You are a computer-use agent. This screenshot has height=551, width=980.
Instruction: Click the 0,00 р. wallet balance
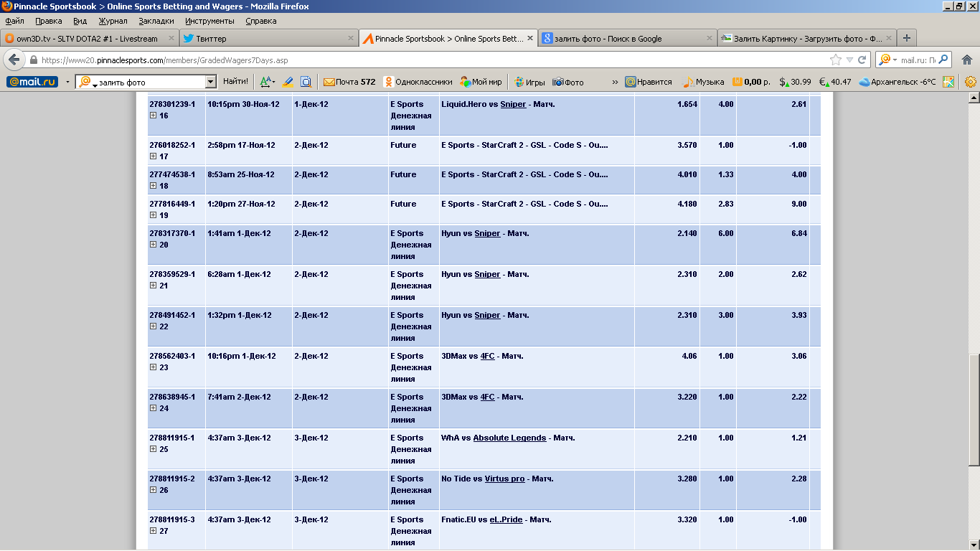coord(751,82)
